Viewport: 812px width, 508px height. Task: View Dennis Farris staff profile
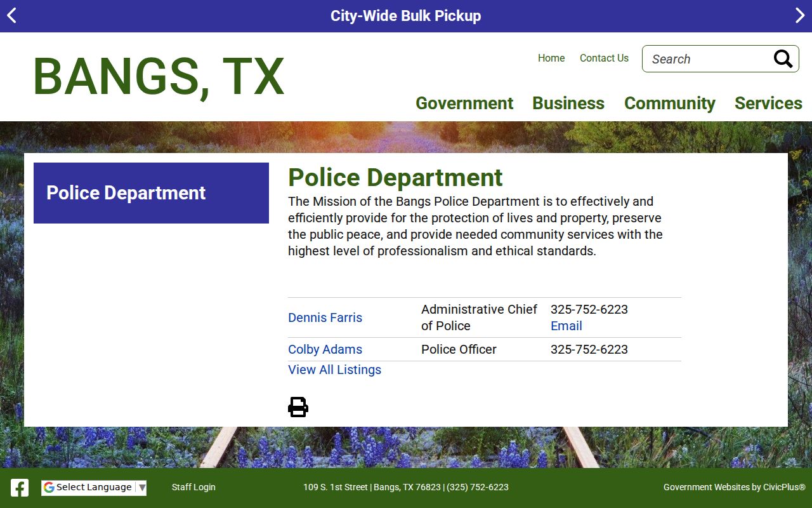(x=325, y=317)
